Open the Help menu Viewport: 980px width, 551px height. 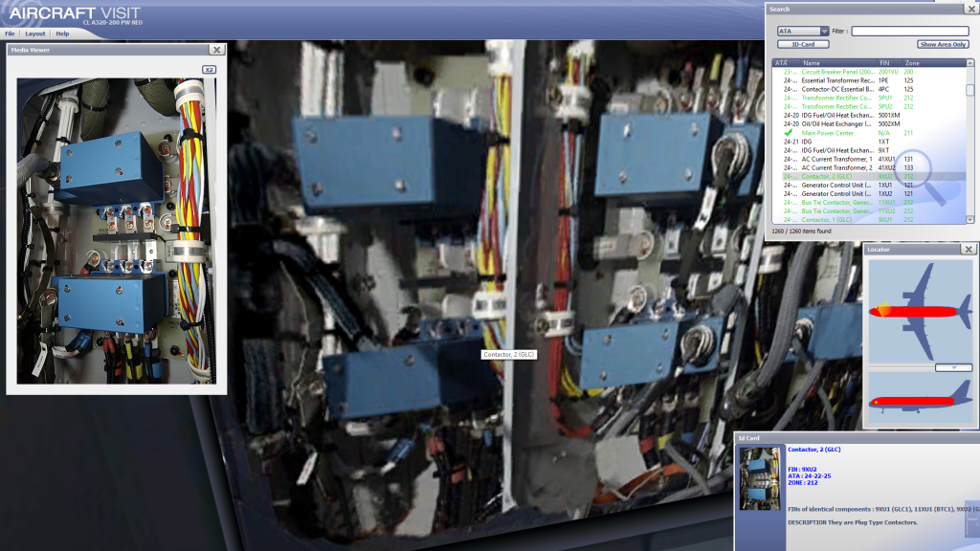[62, 33]
